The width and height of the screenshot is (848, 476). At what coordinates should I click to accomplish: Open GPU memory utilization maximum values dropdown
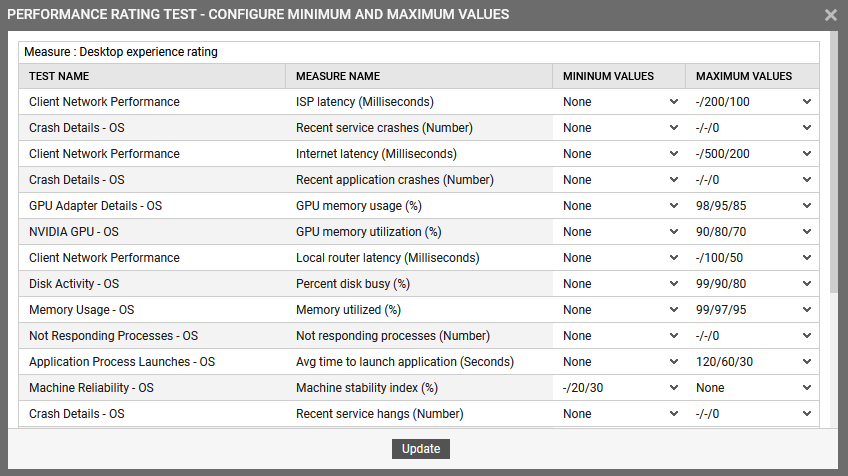752,232
